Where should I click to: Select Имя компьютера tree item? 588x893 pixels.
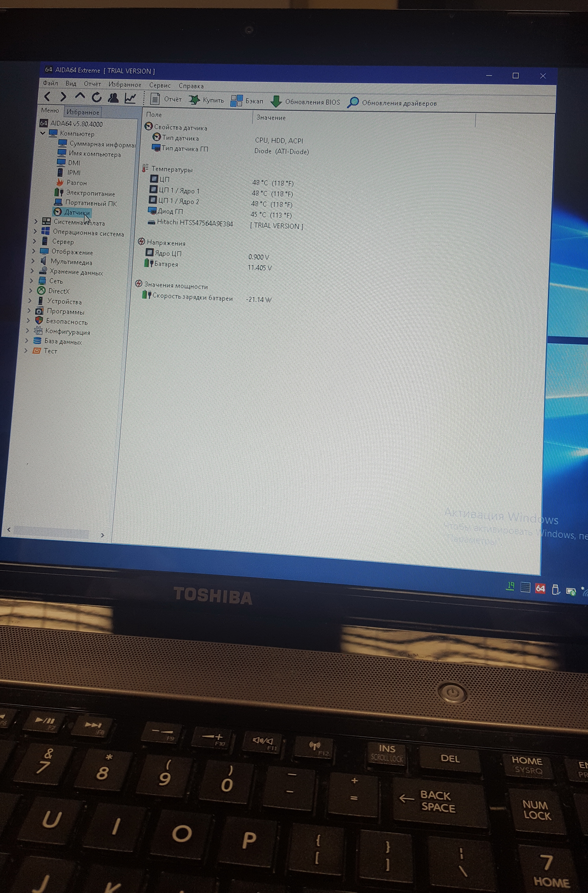pos(89,153)
